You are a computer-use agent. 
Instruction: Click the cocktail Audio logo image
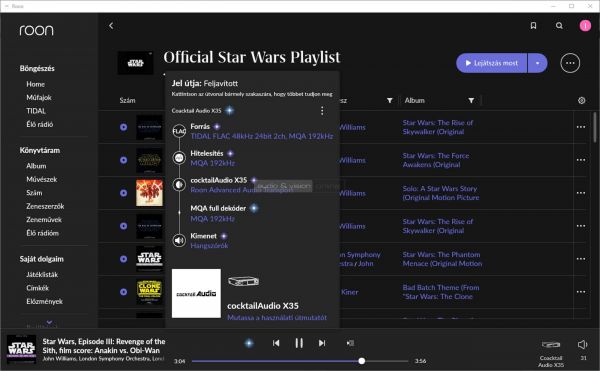pyautogui.click(x=196, y=293)
